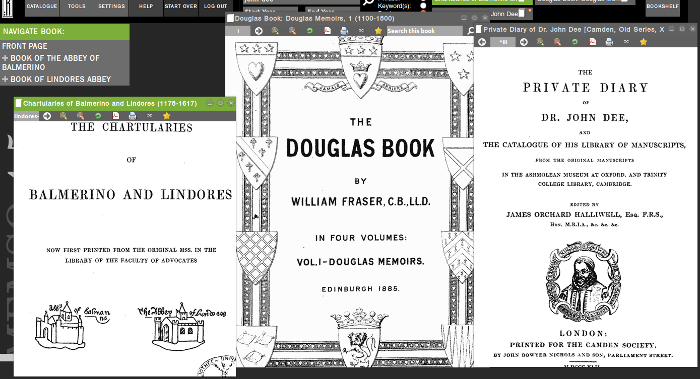Click the Start Over button
The height and width of the screenshot is (379, 700).
coord(181,6)
